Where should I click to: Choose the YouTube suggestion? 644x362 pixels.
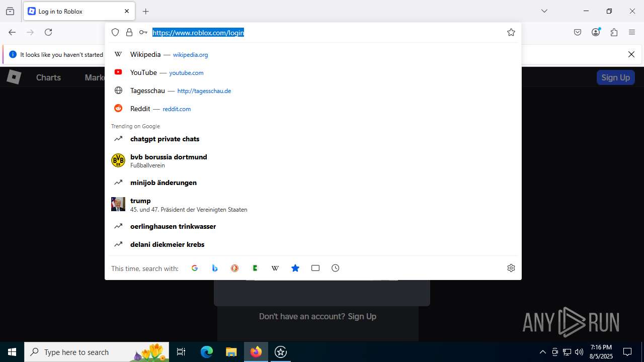(313, 72)
